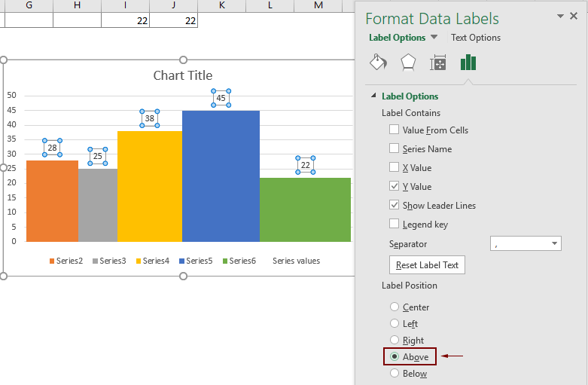Select the Center label position
This screenshot has width=588, height=385.
[x=395, y=307]
